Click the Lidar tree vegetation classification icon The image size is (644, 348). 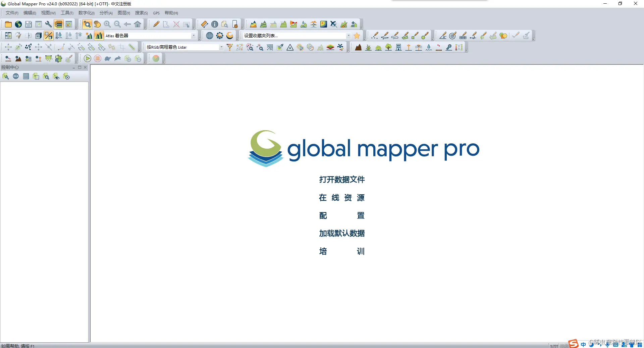pyautogui.click(x=388, y=47)
